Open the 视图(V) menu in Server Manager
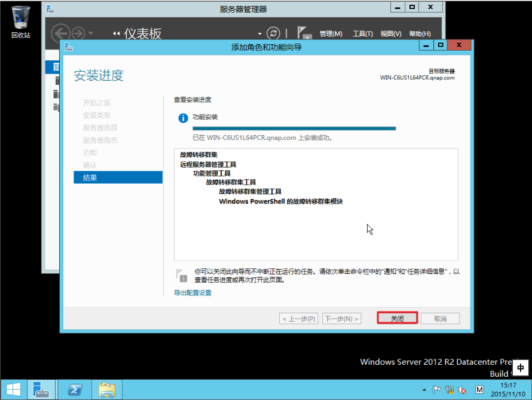The height and width of the screenshot is (400, 532). [390, 33]
